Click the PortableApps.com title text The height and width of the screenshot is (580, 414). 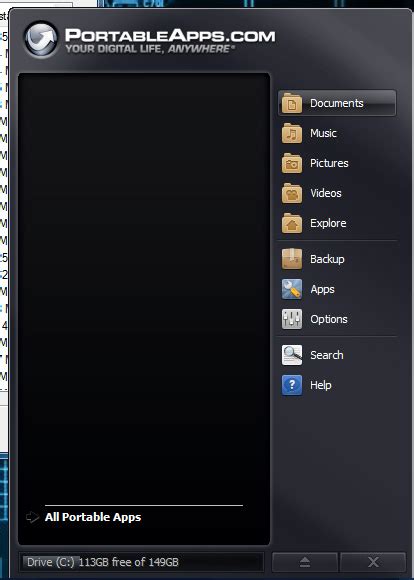point(170,36)
